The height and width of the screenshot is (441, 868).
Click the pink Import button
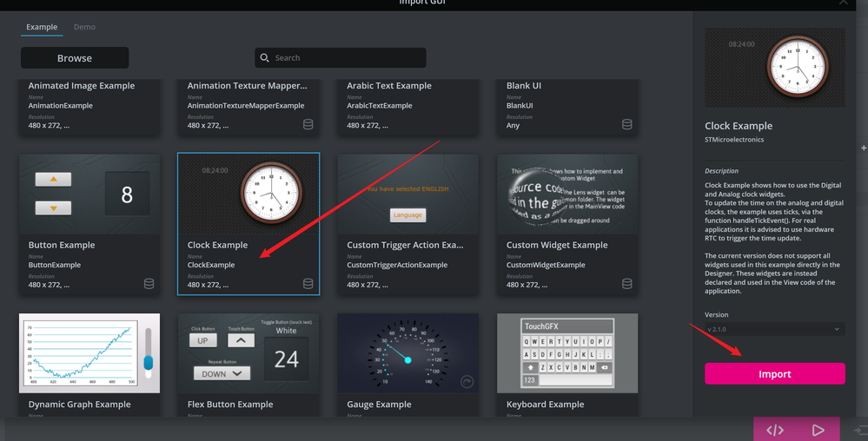(774, 373)
